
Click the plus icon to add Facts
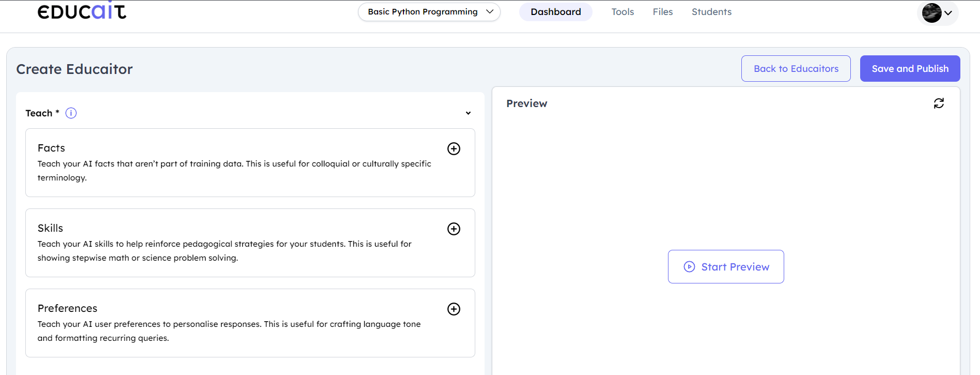(454, 149)
